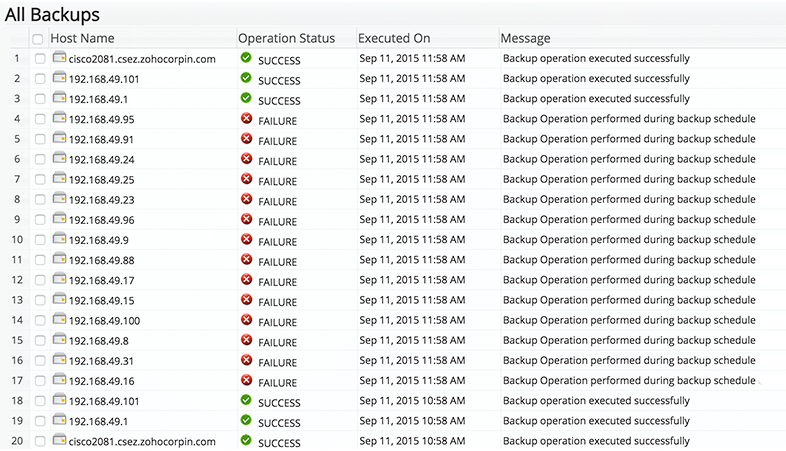Click the green success icon in row 18
This screenshot has width=786, height=451.
[x=246, y=400]
